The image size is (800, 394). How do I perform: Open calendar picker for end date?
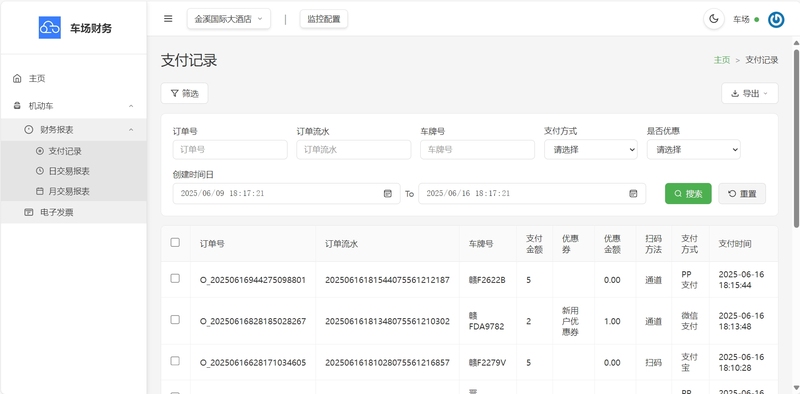pos(633,193)
